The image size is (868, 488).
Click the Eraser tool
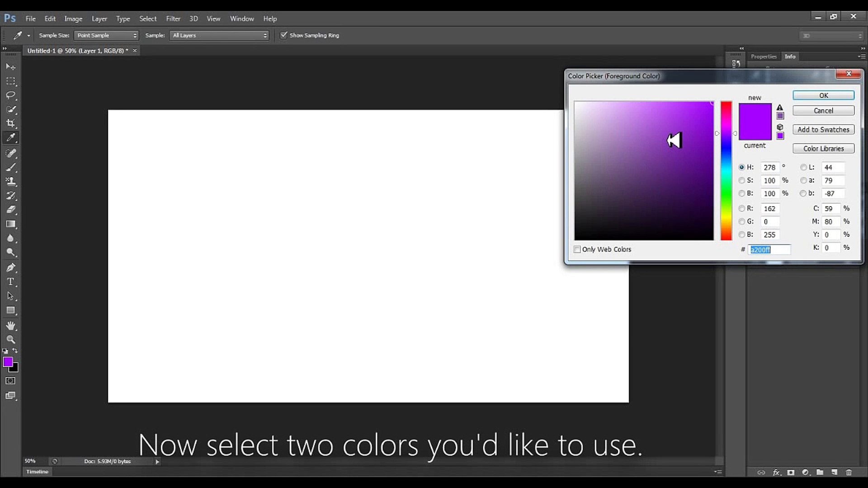[11, 210]
